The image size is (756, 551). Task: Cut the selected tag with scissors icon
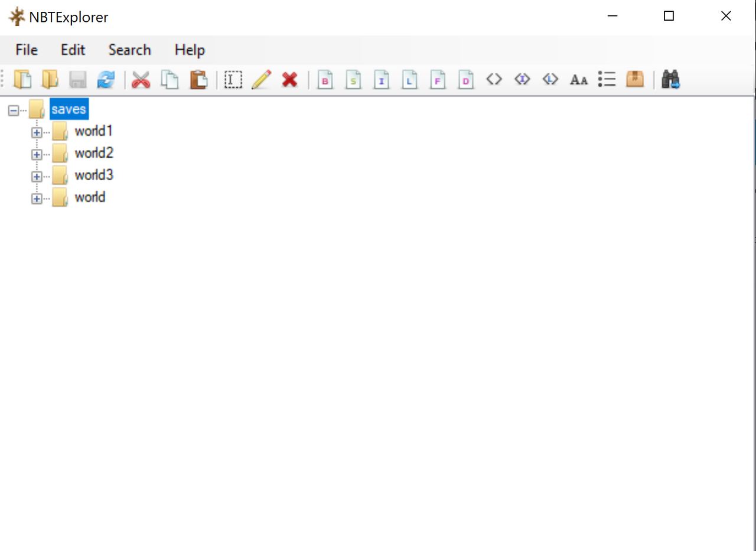coord(141,79)
